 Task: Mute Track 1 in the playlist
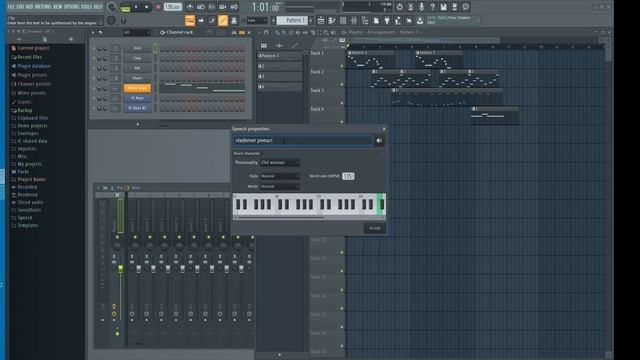click(x=342, y=66)
